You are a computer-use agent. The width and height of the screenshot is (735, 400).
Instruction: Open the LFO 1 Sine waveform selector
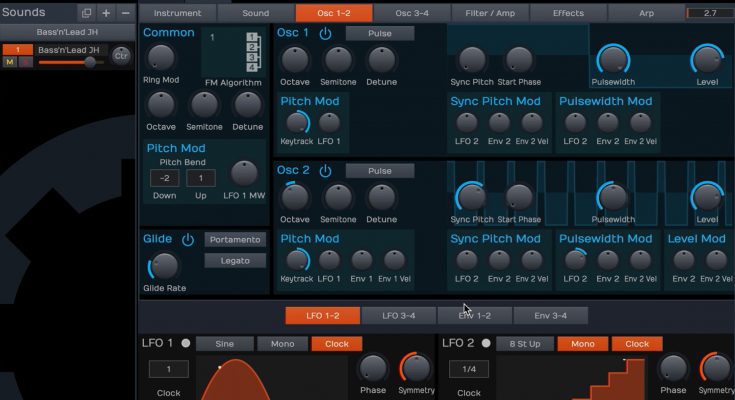tap(225, 344)
